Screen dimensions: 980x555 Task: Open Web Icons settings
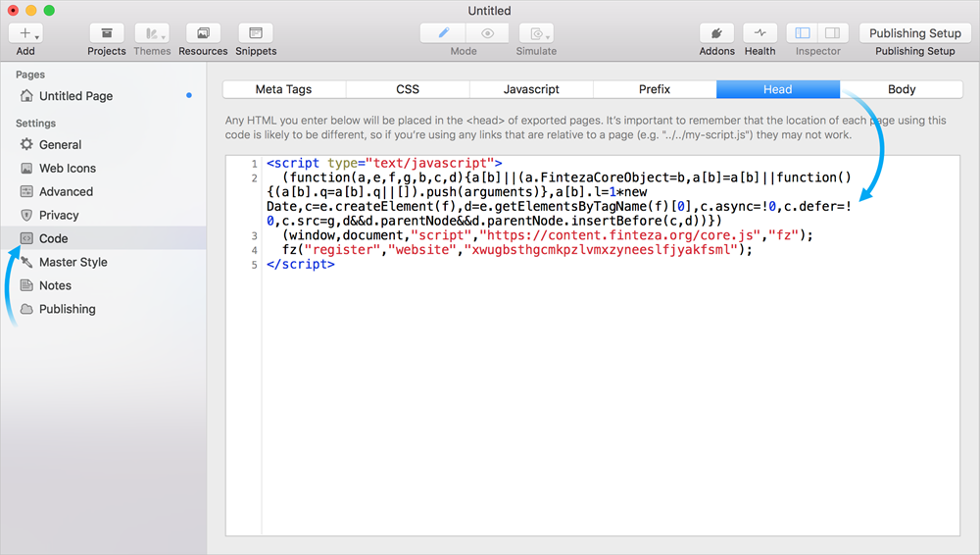(67, 168)
